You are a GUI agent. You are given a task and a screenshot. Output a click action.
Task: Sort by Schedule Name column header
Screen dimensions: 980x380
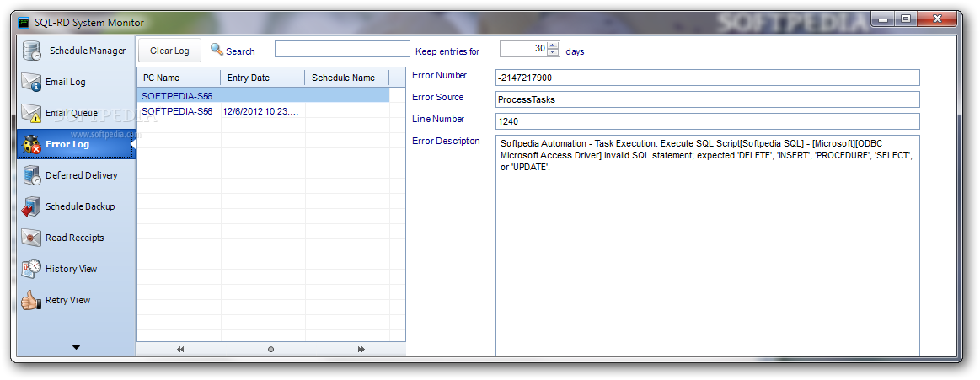tap(347, 78)
